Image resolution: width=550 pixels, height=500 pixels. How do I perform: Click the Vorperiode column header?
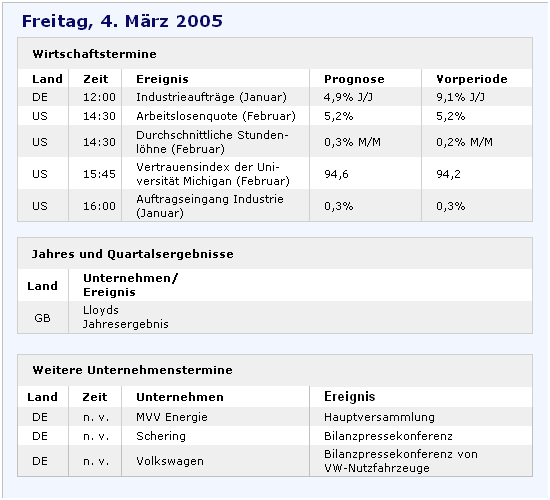pyautogui.click(x=472, y=79)
